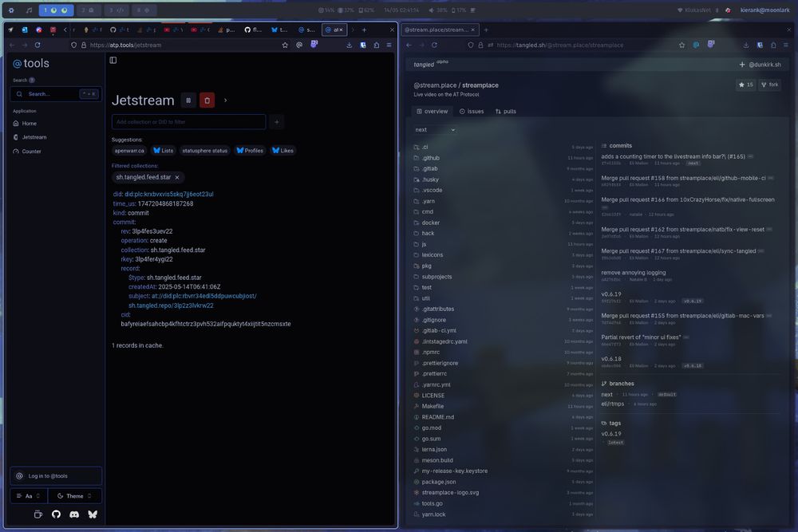Switch to the overview tab
Viewport: 798px width, 532px height.
[x=432, y=112]
